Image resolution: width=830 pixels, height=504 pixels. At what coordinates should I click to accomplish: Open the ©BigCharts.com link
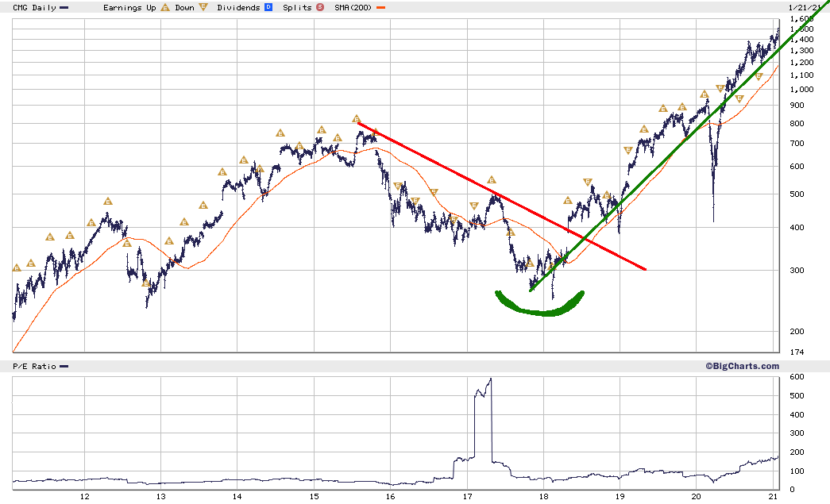[x=742, y=366]
